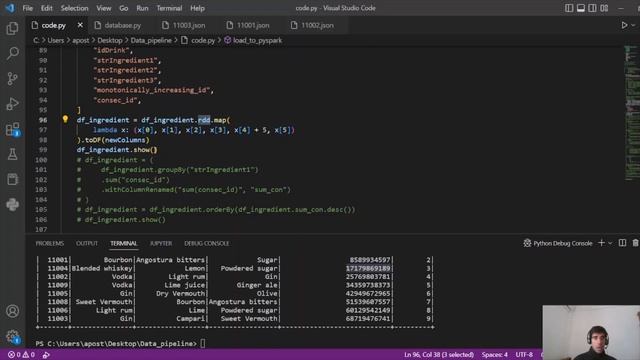Click the debug status bar icon
Viewport: 640px width, 360px height.
tap(46, 355)
